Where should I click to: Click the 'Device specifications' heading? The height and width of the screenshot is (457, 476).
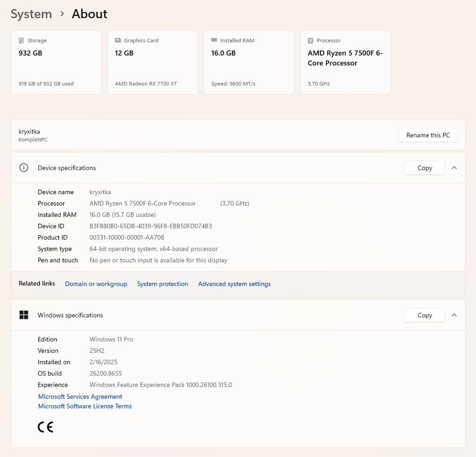(67, 168)
